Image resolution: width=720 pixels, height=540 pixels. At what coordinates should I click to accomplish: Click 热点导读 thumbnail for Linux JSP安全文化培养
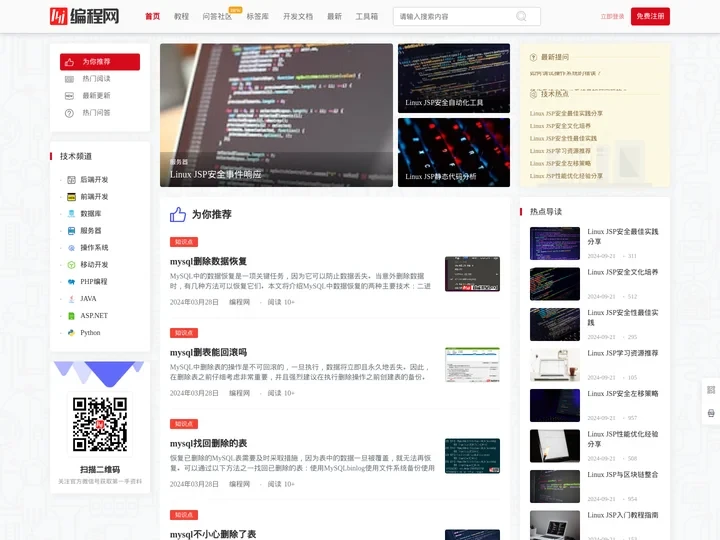[555, 284]
